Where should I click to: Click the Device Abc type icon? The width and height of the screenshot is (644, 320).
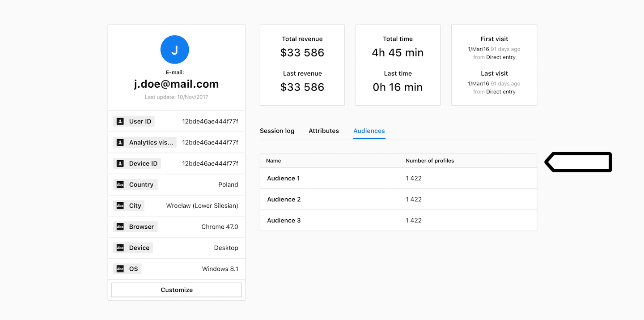(120, 247)
